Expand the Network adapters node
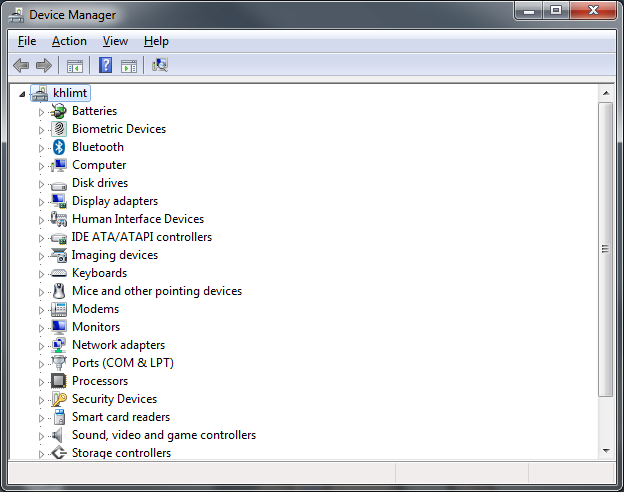The image size is (624, 492). coord(41,346)
